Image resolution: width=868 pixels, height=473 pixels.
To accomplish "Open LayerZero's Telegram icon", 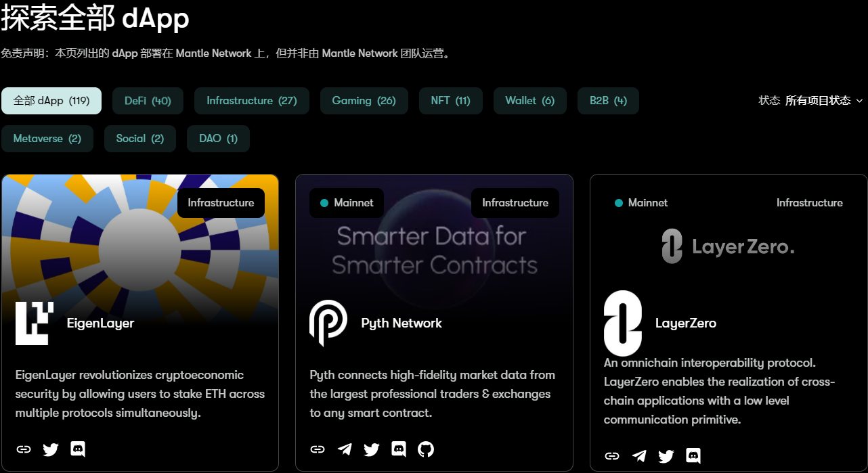I will click(639, 455).
